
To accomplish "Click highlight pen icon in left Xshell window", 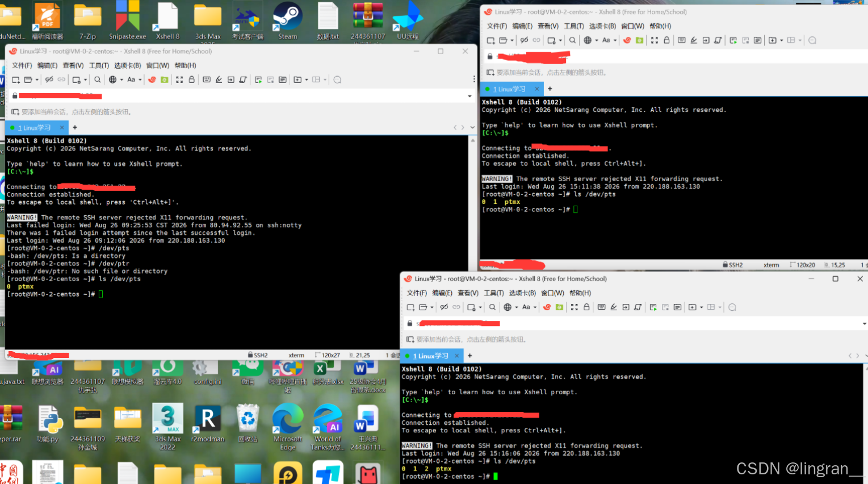I will [x=219, y=80].
